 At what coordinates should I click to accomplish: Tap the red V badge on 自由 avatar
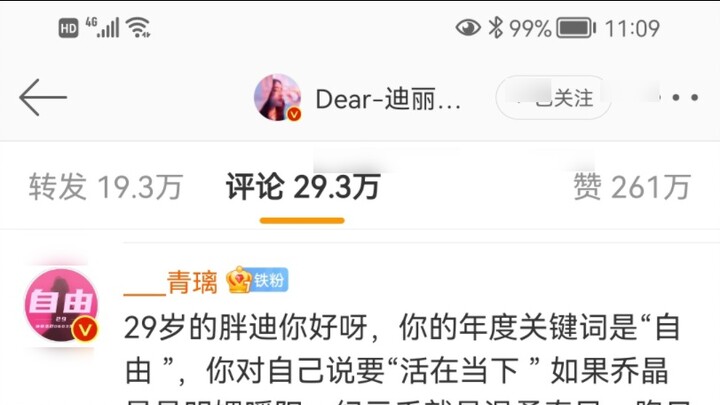tap(85, 329)
